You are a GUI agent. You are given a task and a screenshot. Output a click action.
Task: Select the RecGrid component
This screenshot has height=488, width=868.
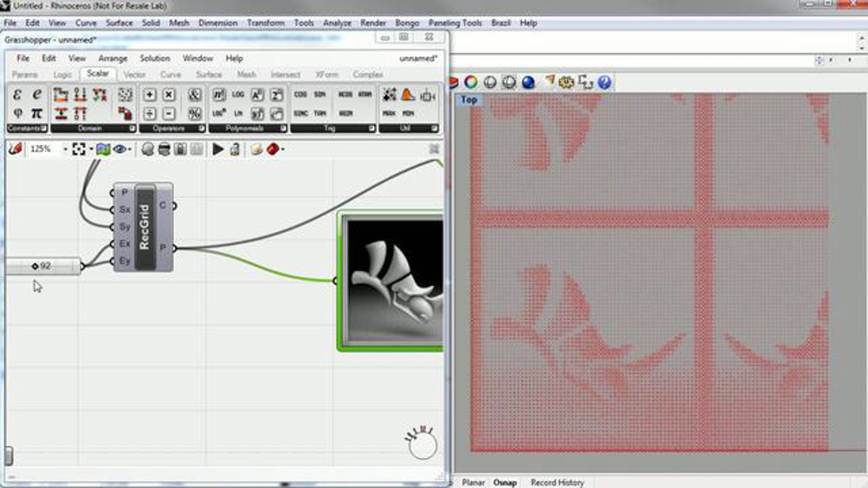[x=144, y=227]
